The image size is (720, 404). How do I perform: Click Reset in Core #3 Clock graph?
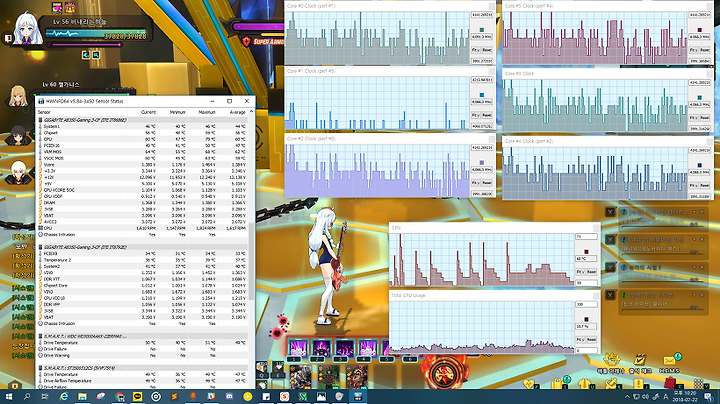[x=704, y=118]
